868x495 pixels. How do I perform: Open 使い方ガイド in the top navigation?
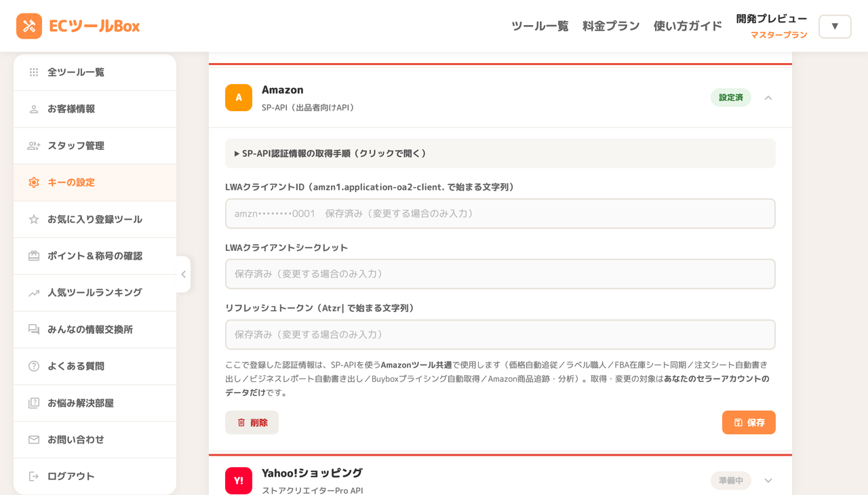tap(688, 26)
